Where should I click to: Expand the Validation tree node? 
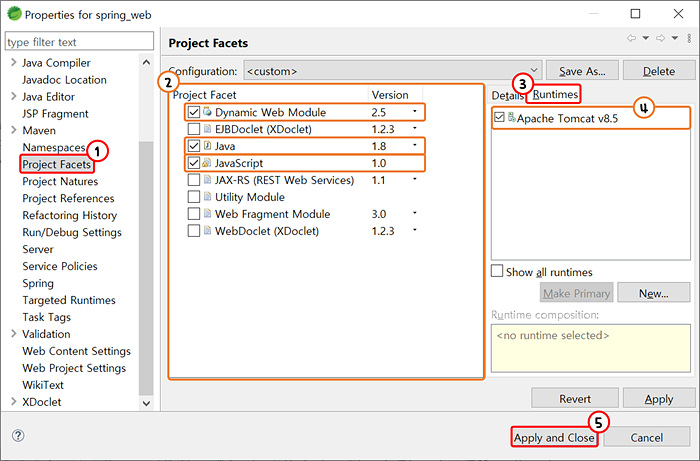tap(13, 333)
